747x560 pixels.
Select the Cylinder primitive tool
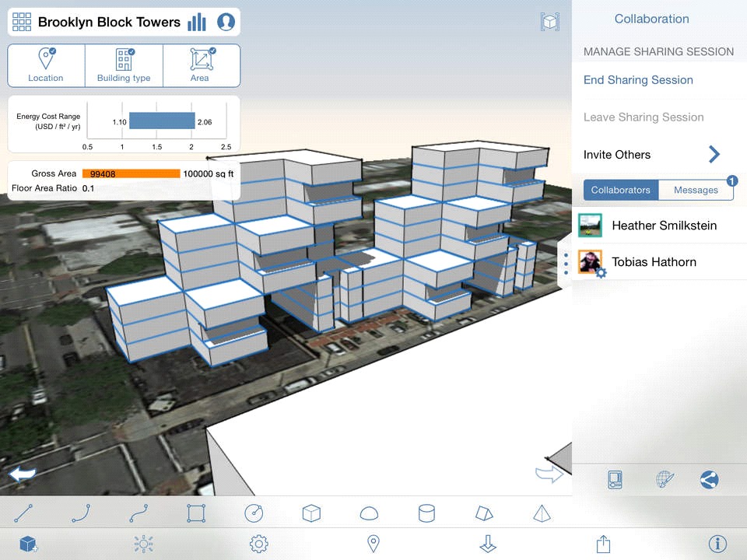tap(426, 513)
